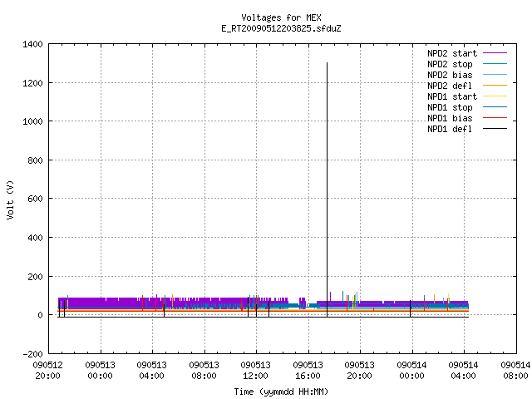Click the 090514 00:00 x-axis label

coord(411,371)
